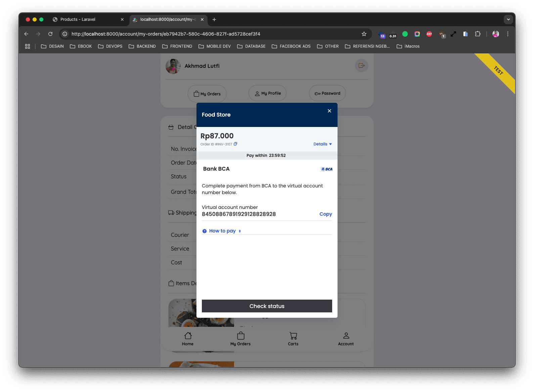Viewport: 534px width, 392px height.
Task: Open the My Profile tab
Action: 267,93
